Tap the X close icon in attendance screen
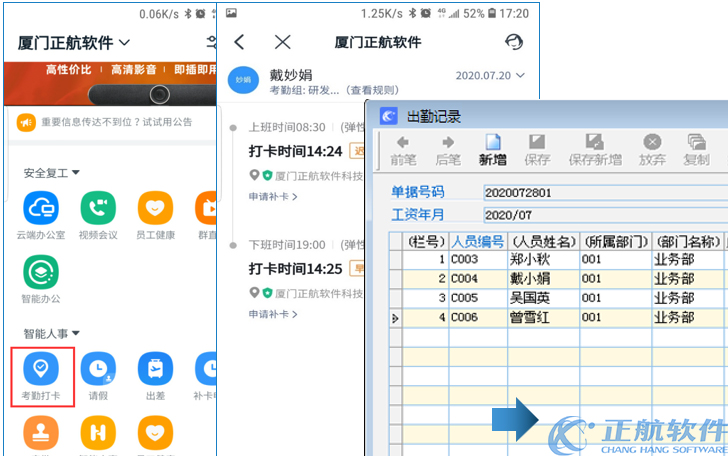This screenshot has height=456, width=728. coord(282,42)
